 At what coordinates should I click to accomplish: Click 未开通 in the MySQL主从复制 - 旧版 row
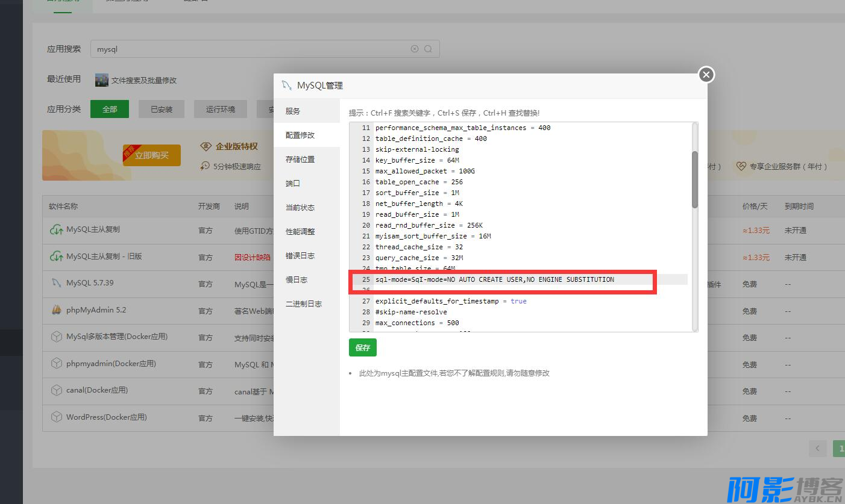click(796, 257)
